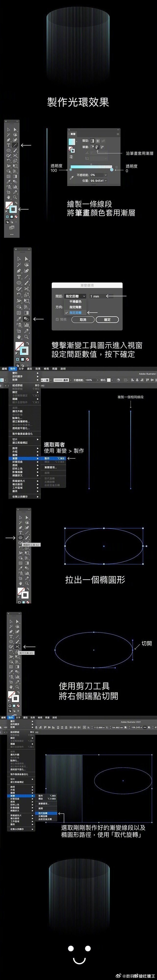
Task: Select the right gradient stop with 0 opacity
Action: click(111, 170)
